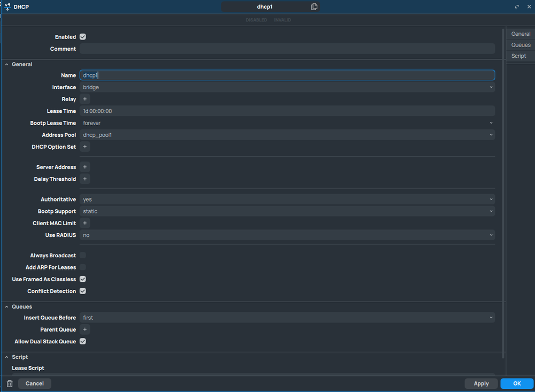Add a DHCP Option Set via plus icon

coord(85,147)
